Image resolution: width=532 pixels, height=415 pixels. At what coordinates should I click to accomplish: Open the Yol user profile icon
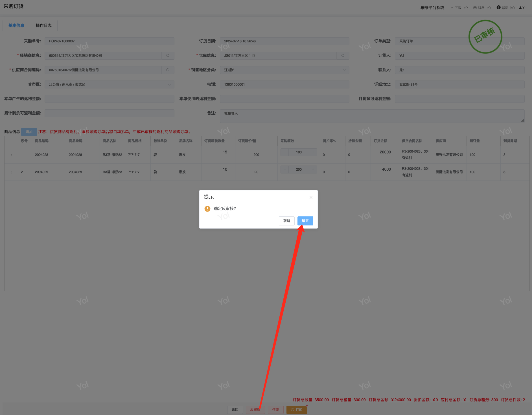click(x=520, y=8)
